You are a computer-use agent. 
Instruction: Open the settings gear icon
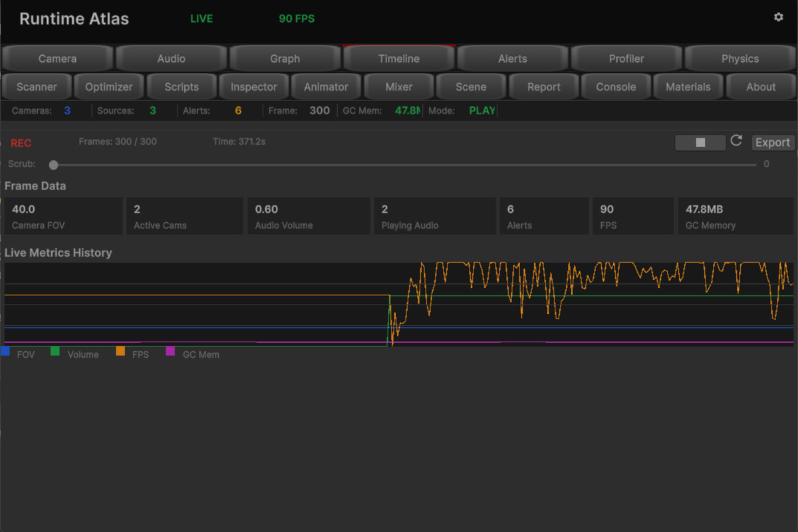[x=779, y=17]
